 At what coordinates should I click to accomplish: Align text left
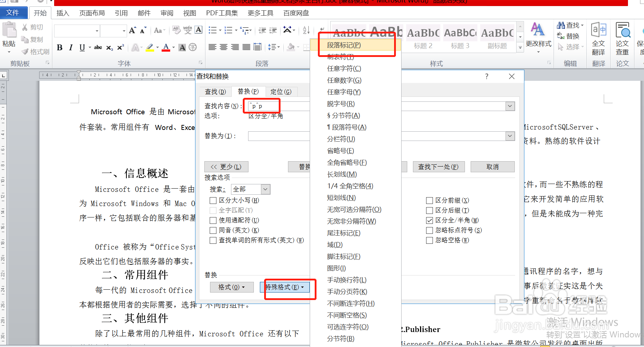pos(213,47)
